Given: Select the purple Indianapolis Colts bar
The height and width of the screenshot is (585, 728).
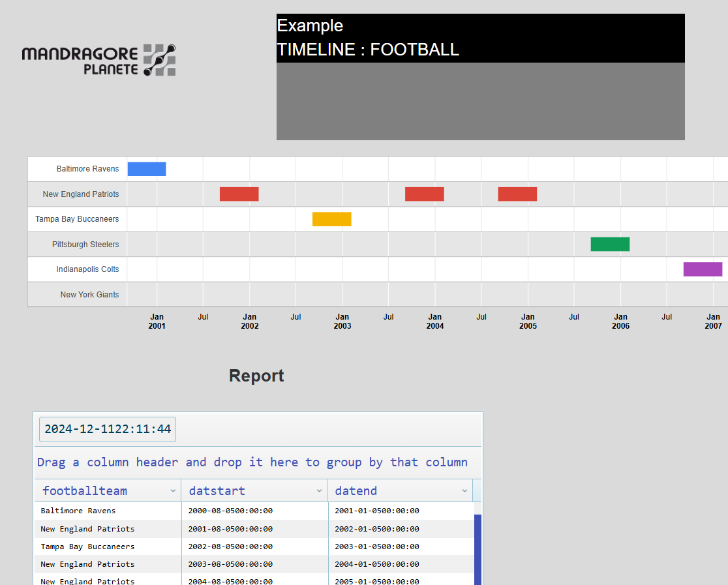Looking at the screenshot, I should click(x=703, y=269).
